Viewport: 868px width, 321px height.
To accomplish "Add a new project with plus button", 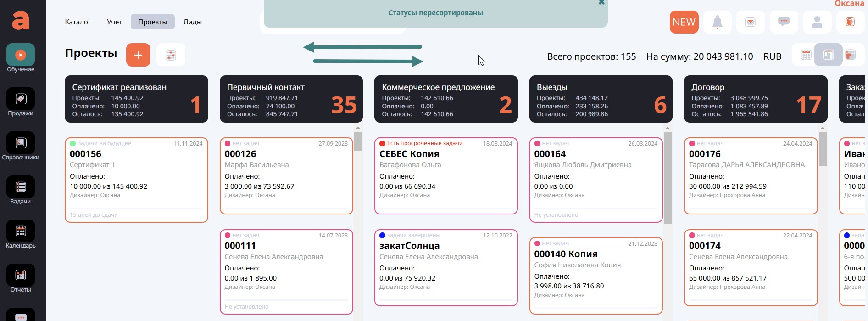I will tap(138, 55).
